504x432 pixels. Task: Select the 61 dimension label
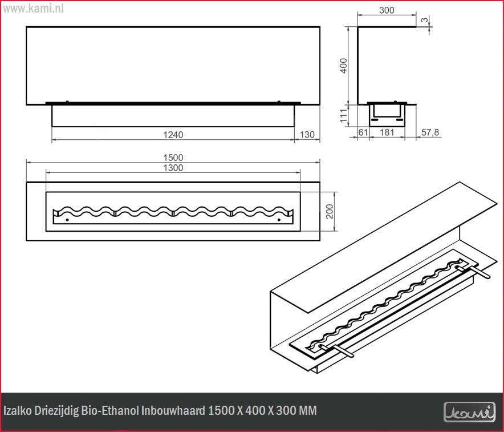pos(362,132)
